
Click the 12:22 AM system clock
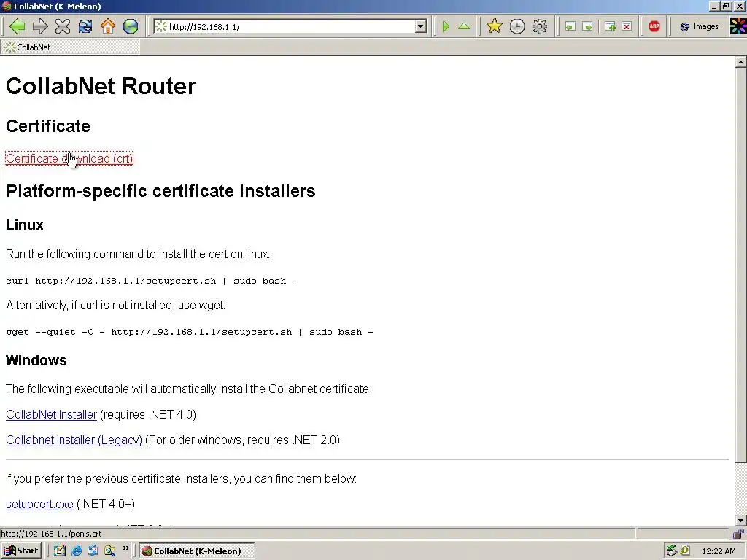[719, 551]
